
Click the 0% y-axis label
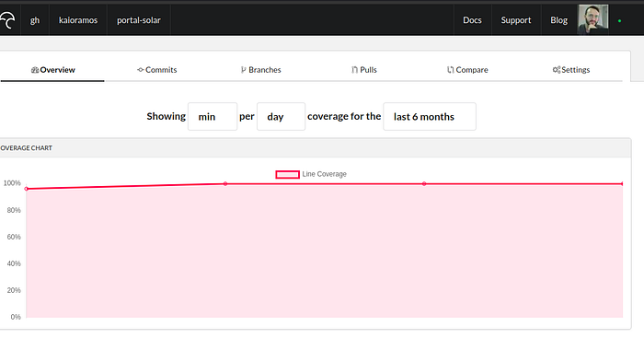pos(16,317)
